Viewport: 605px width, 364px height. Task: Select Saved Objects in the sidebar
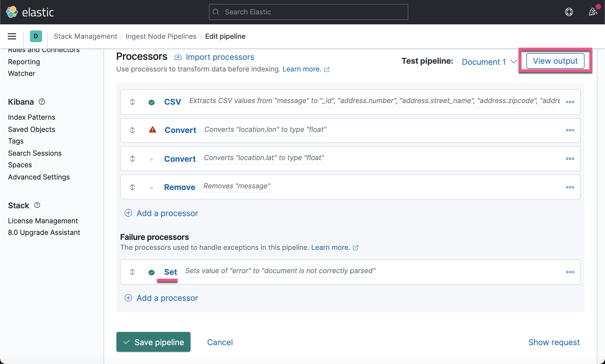[x=32, y=129]
